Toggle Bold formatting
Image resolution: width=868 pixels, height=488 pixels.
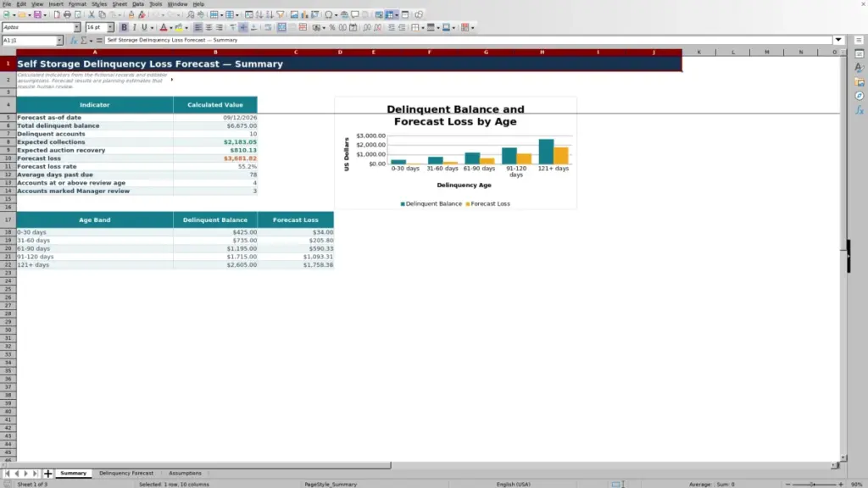coord(124,27)
